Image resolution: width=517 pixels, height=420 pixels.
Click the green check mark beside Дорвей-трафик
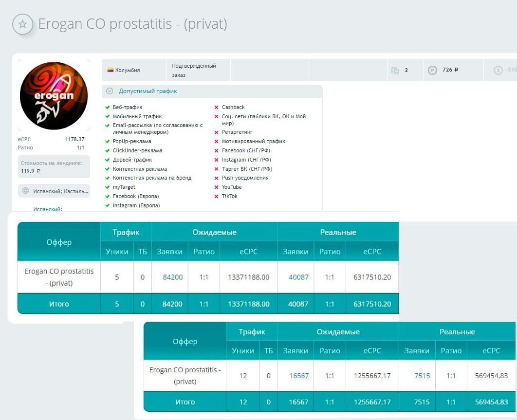pos(107,160)
